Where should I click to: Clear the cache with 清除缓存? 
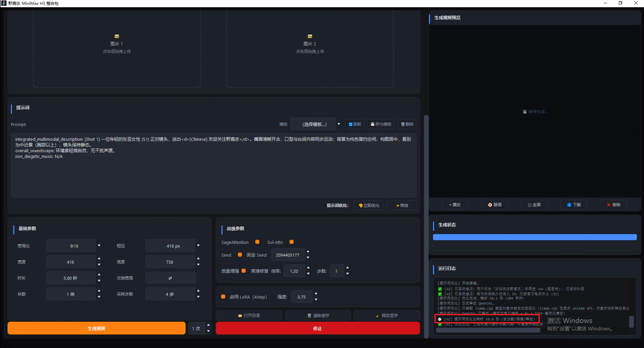coord(318,316)
